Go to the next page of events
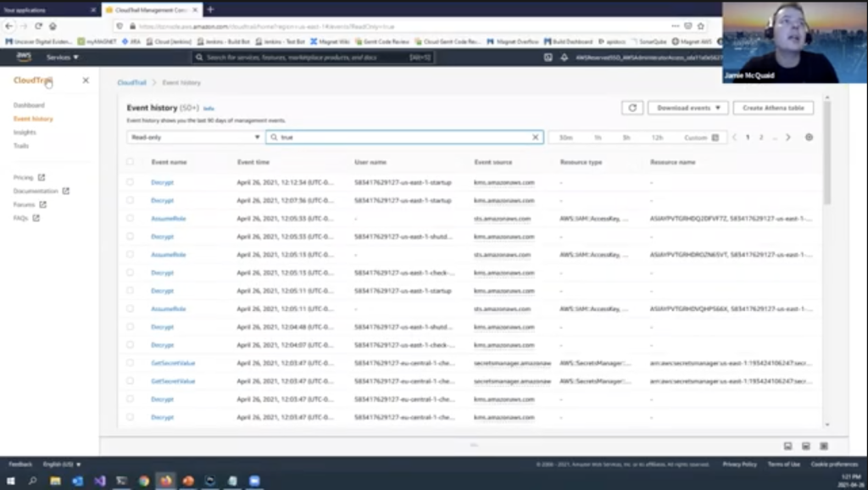The image size is (868, 490). (x=787, y=137)
